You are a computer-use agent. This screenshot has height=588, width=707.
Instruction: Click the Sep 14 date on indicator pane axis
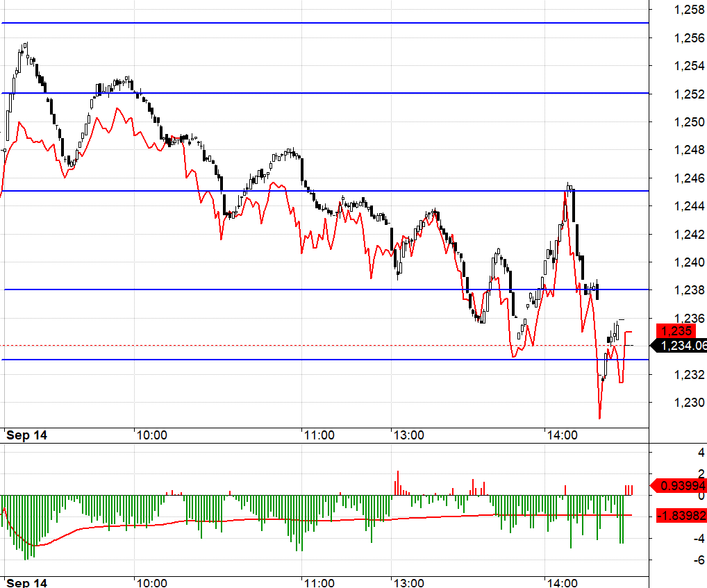(x=26, y=583)
